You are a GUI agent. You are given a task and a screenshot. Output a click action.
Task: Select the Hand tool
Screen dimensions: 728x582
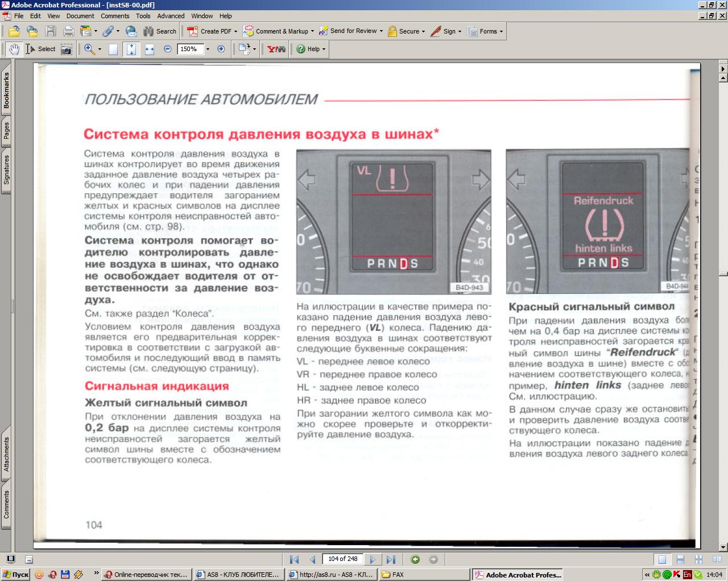[x=14, y=49]
